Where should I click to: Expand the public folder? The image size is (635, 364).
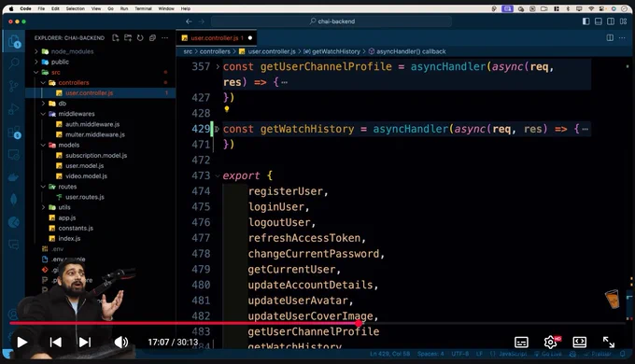coord(36,62)
